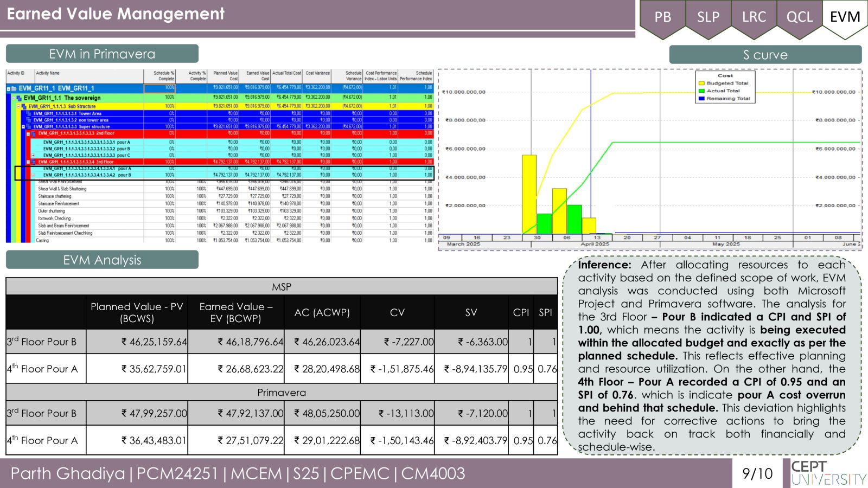This screenshot has width=868, height=488.
Task: Click the 'MSP' table section header
Action: [282, 287]
